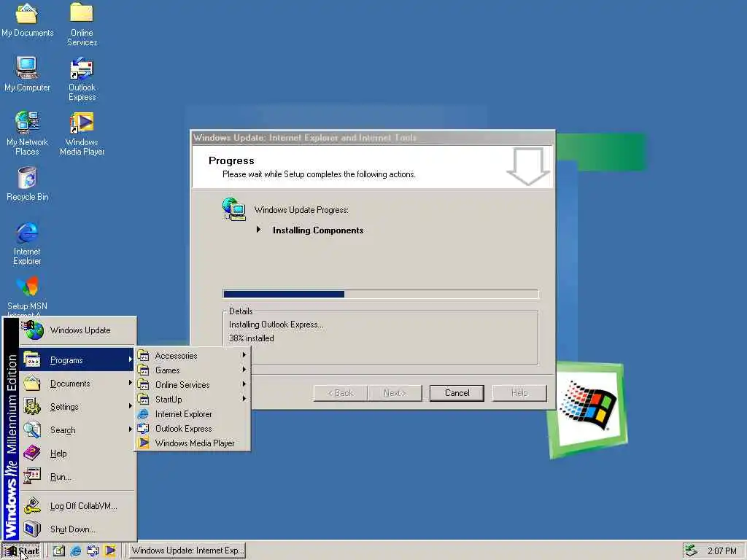The image size is (747, 560).
Task: Select Outlook Express desktop shortcut
Action: pos(82,79)
